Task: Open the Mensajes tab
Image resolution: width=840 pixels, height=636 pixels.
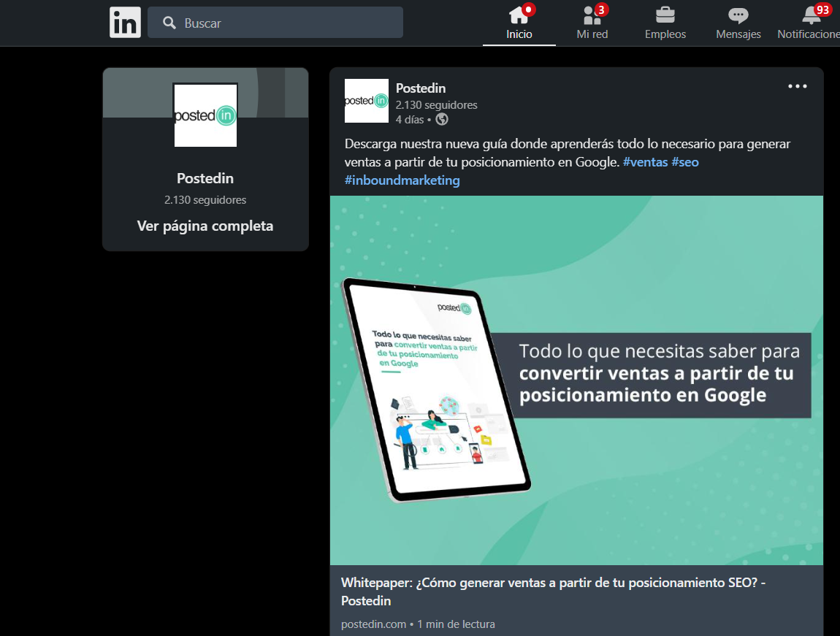Action: 738,23
